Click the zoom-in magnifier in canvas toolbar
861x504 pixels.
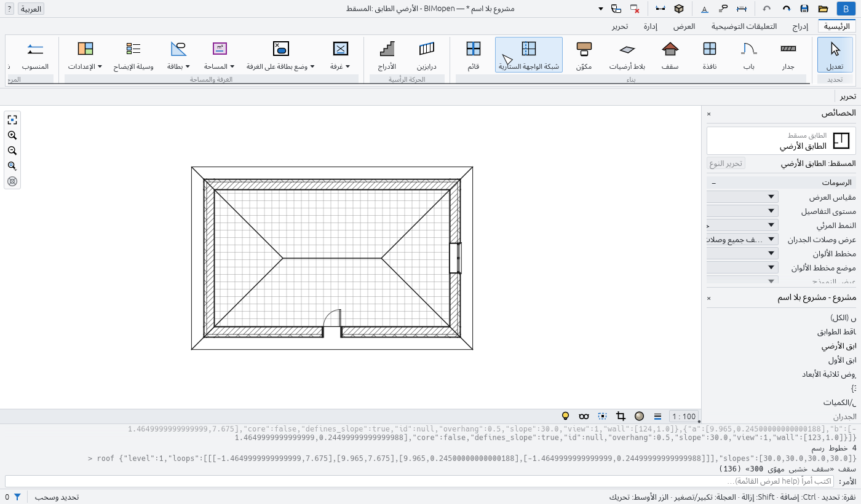[12, 135]
